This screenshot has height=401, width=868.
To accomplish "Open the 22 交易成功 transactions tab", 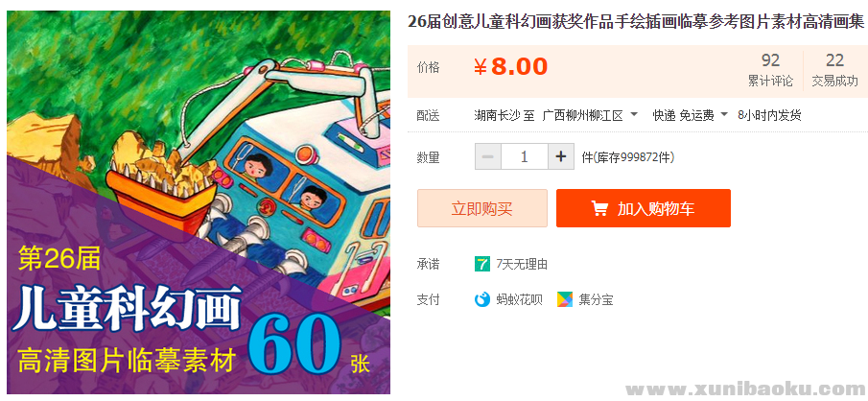I will coord(834,70).
